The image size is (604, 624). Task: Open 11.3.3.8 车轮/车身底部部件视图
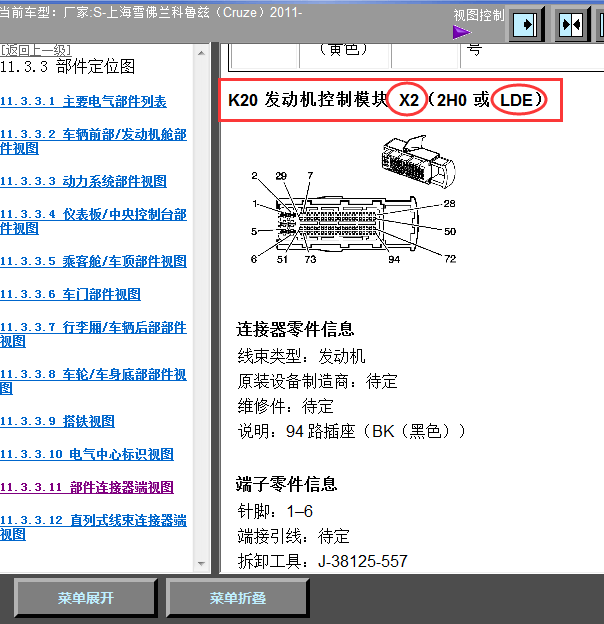click(93, 381)
